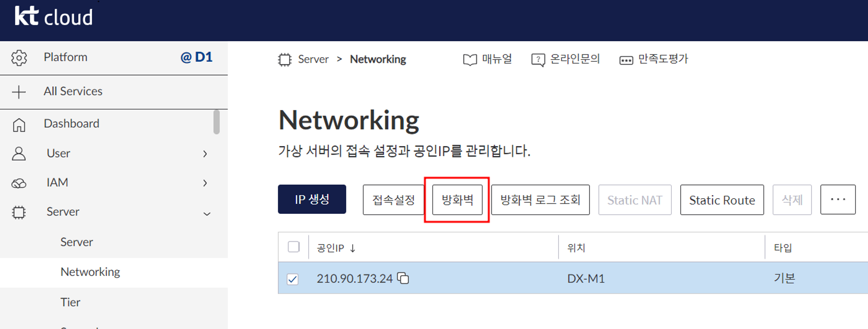Click the Dashboard home icon
Screen dimensions: 868x329
coord(19,125)
